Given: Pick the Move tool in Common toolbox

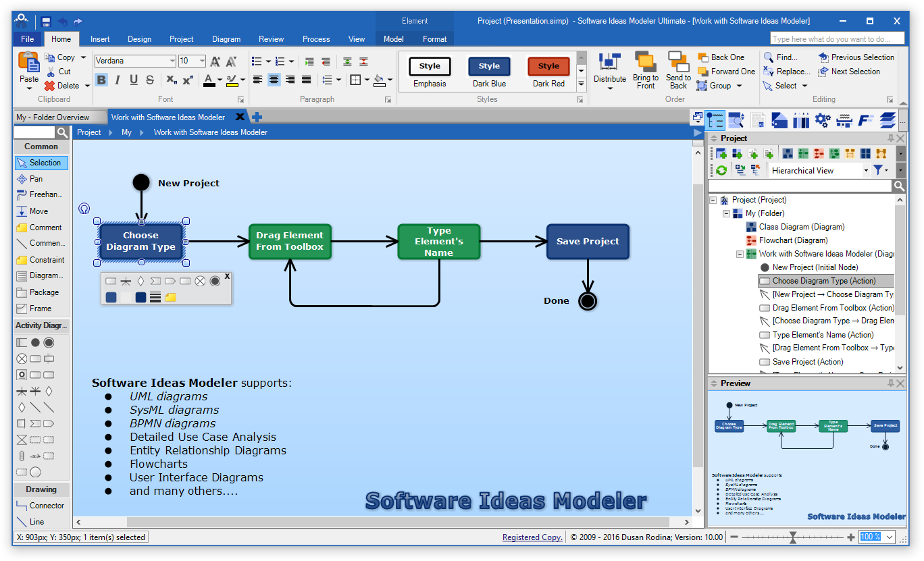Looking at the screenshot, I should [x=41, y=211].
